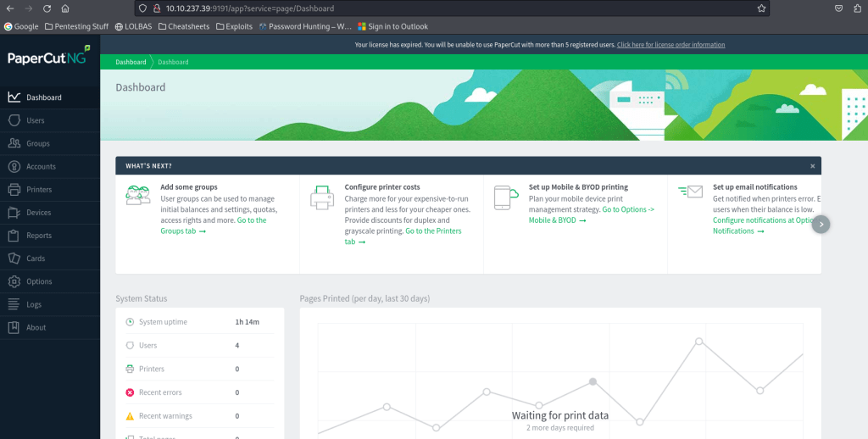Click the license order information link

670,45
